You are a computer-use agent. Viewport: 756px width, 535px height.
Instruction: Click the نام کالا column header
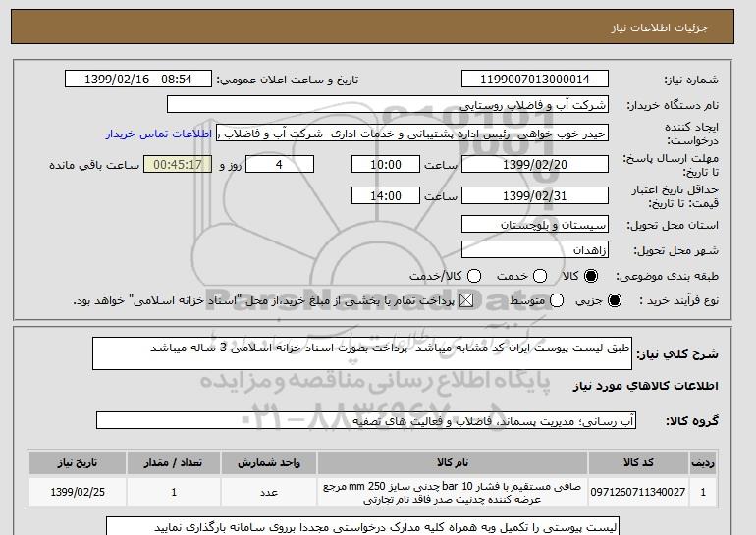453,462
